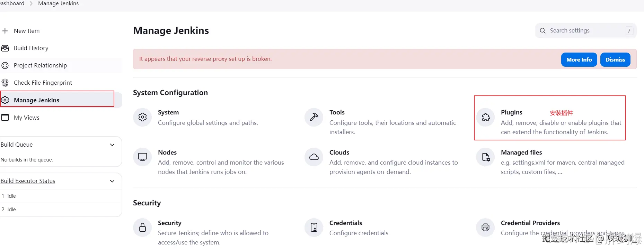Viewport: 644px width, 250px height.
Task: Open the System gear icon
Action: [142, 117]
